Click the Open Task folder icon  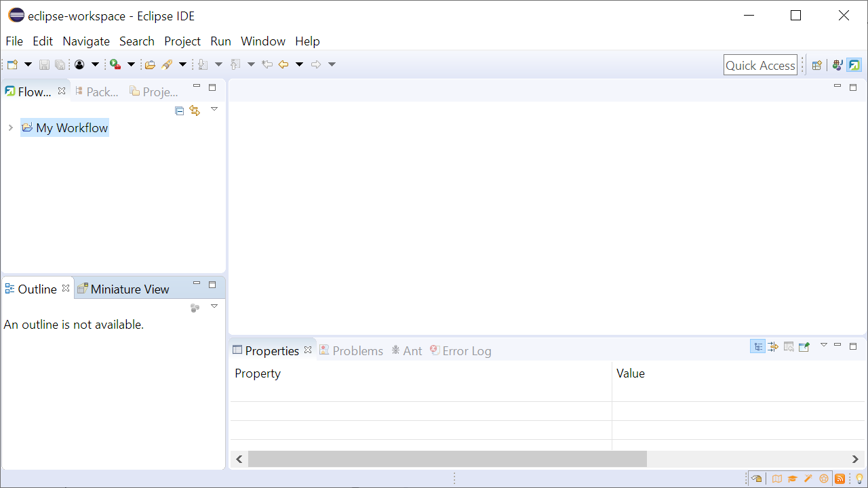pos(150,64)
